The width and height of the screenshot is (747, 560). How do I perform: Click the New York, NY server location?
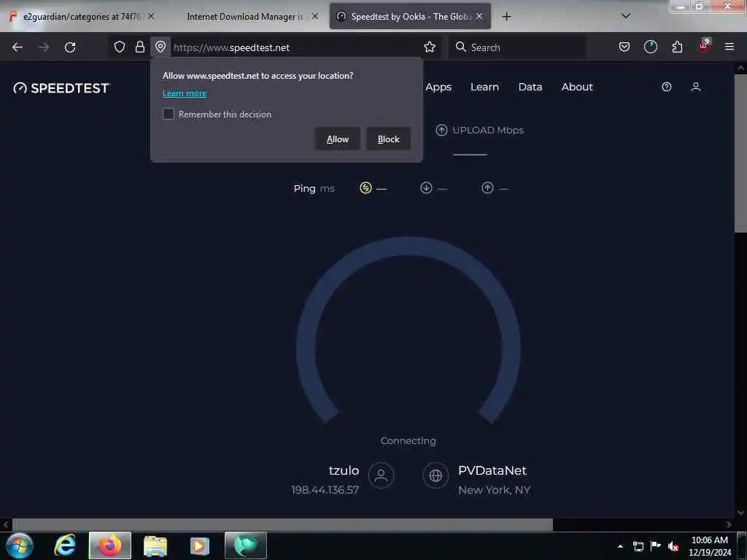(x=494, y=490)
